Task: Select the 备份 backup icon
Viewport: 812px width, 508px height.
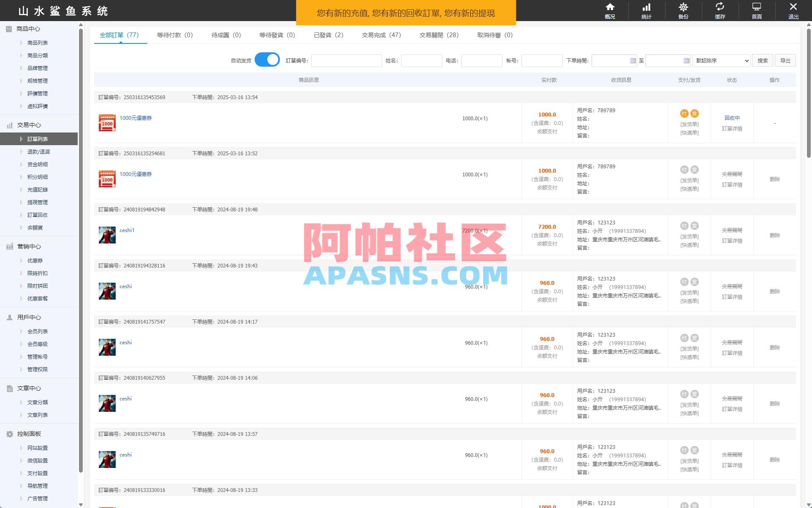Action: (683, 9)
